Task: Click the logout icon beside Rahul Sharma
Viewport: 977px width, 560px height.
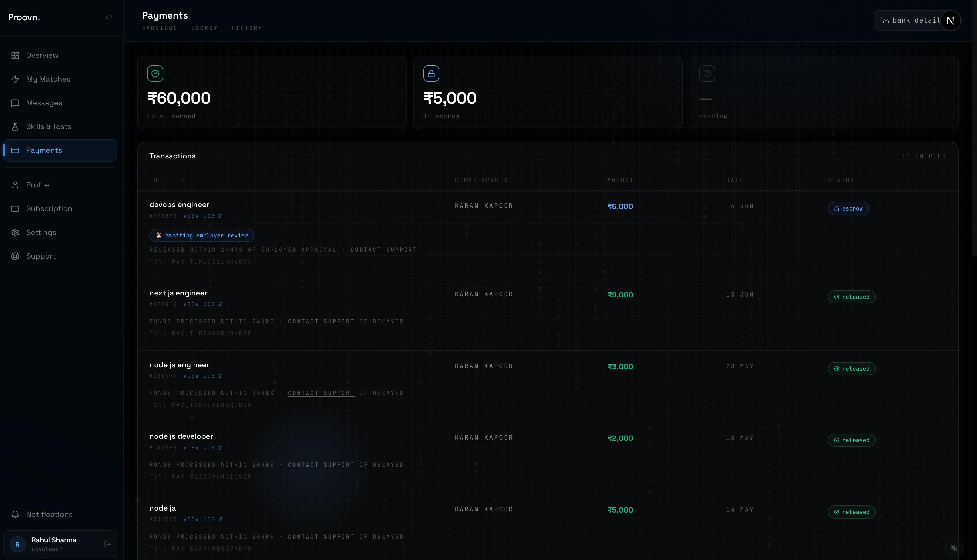Action: (107, 544)
